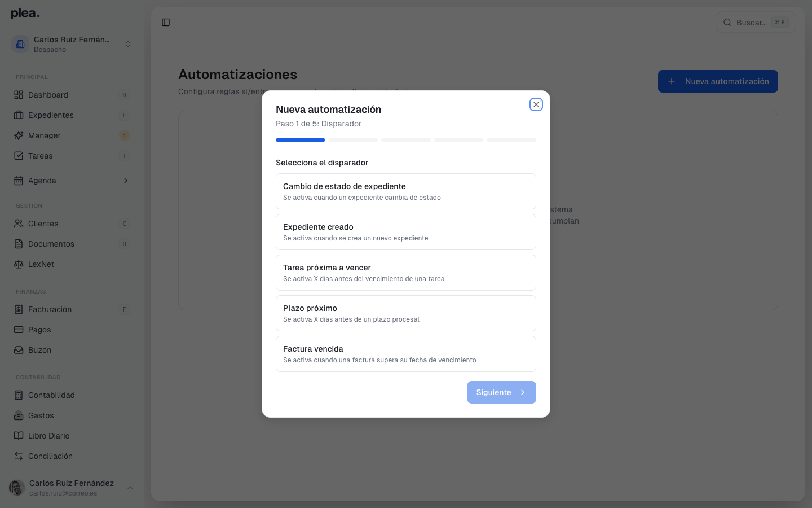Toggle the sidebar collapse panel icon
This screenshot has height=508, width=812.
[166, 22]
